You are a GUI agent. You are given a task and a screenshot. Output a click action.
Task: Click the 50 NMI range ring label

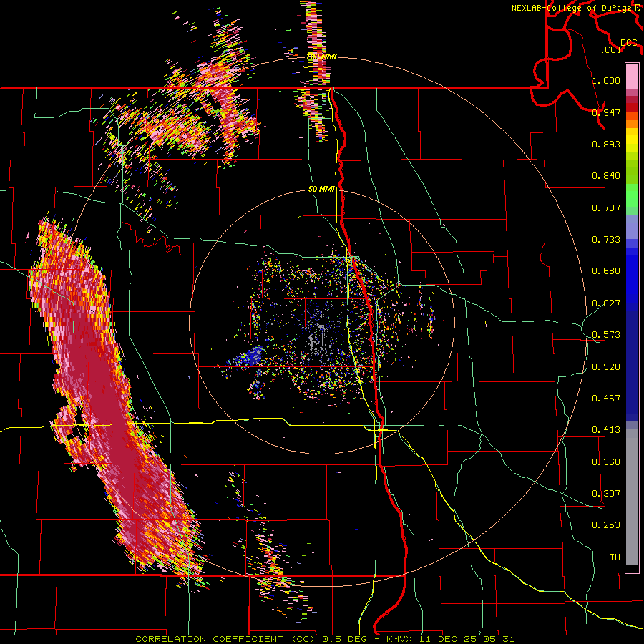321,189
